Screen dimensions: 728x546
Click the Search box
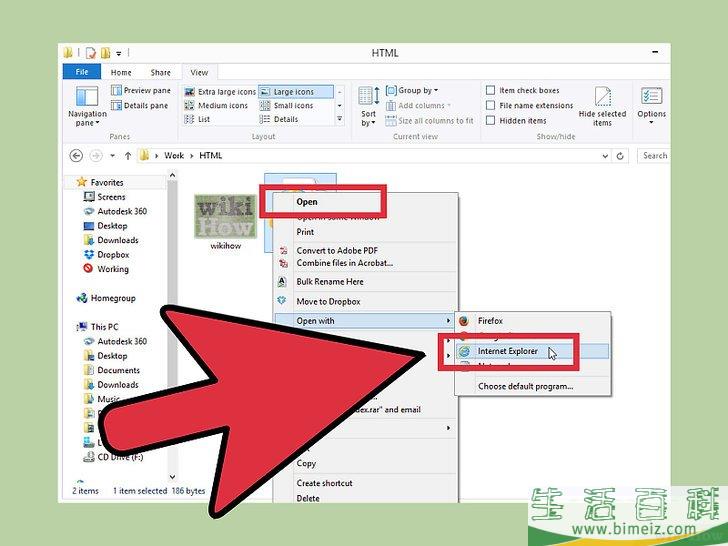click(654, 156)
